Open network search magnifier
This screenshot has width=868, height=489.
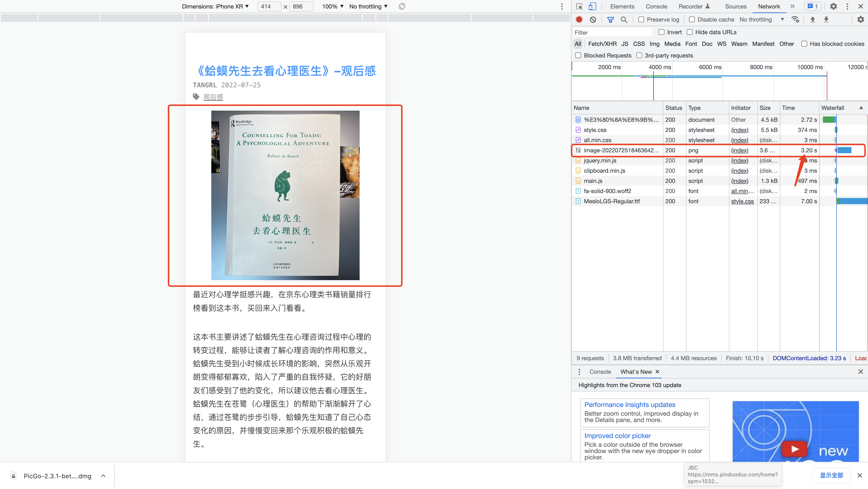624,20
